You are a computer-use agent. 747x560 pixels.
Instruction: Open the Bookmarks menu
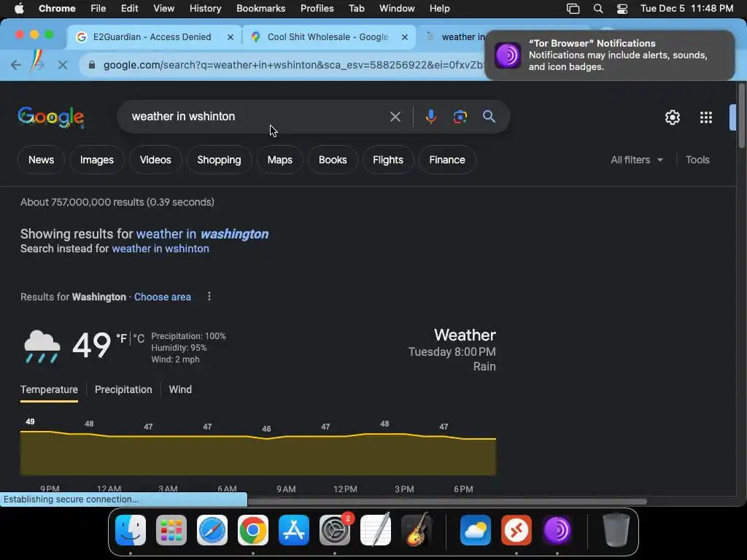[x=260, y=9]
